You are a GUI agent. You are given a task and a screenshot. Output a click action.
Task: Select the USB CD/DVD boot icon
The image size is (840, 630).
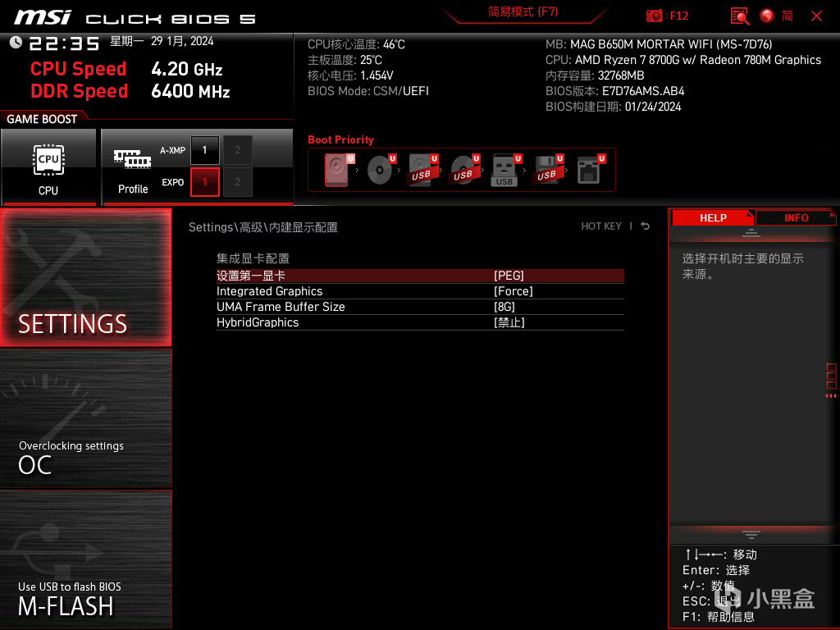[464, 170]
